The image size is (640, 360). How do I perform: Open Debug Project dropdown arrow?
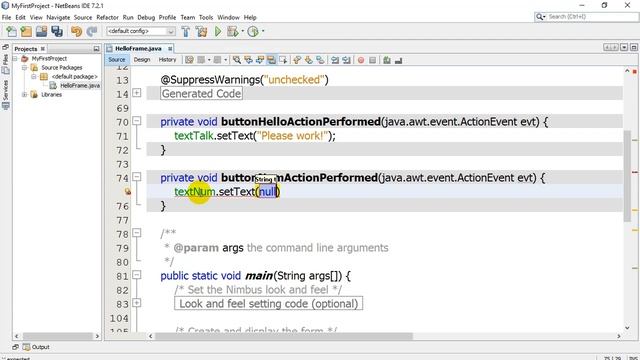click(x=242, y=31)
